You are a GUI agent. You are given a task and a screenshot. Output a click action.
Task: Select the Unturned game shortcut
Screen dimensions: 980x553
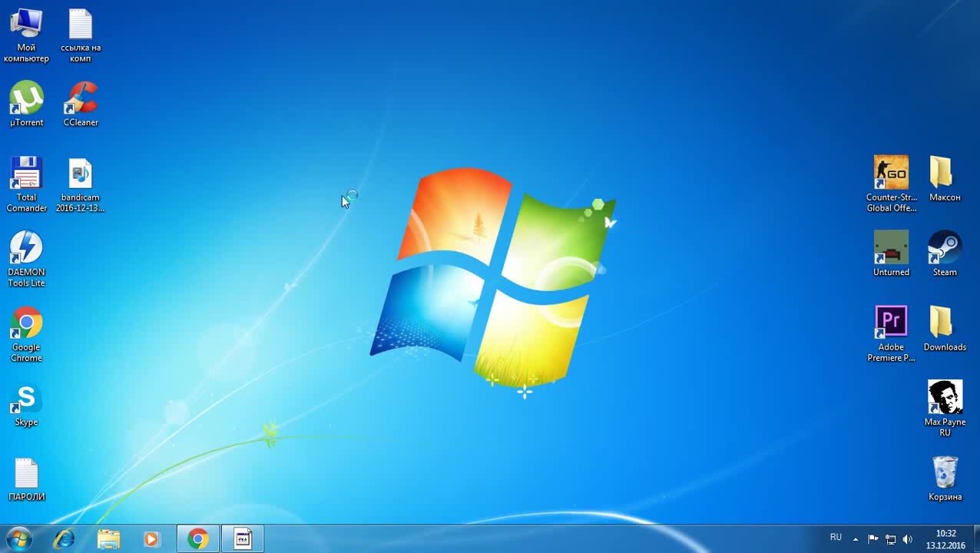coord(891,249)
